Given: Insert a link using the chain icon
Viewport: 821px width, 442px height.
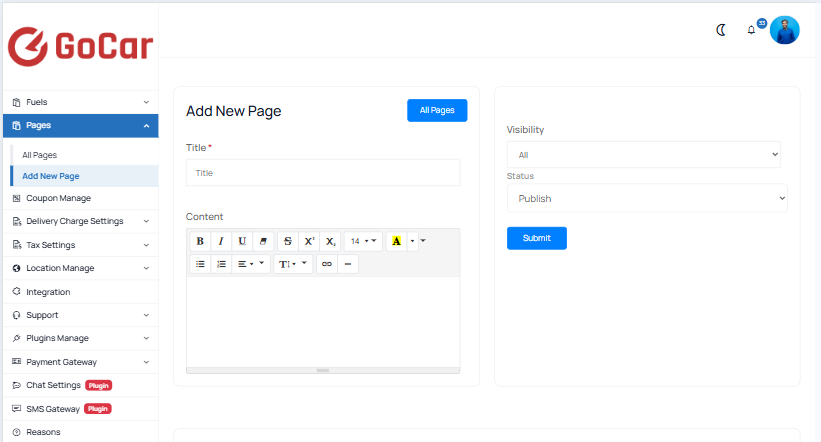Looking at the screenshot, I should pyautogui.click(x=326, y=264).
